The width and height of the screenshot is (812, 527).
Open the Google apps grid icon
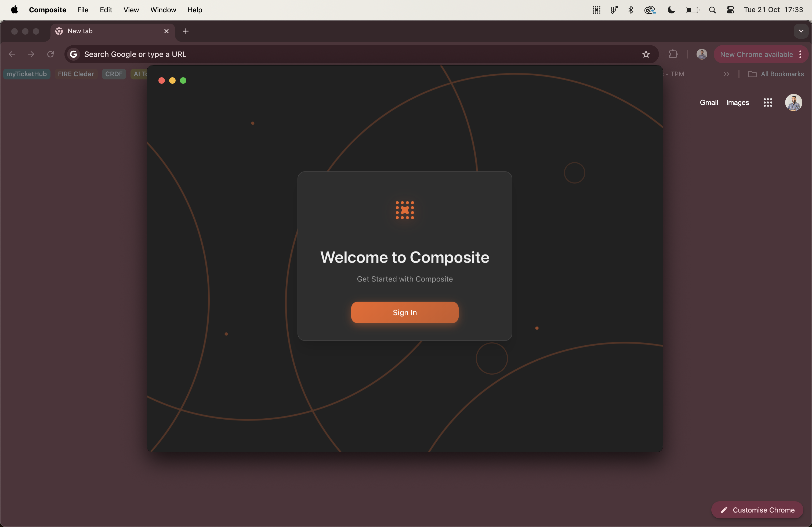pos(768,103)
